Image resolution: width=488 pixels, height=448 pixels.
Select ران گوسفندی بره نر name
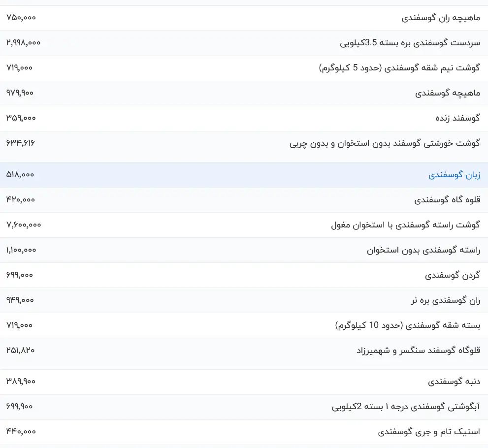(445, 300)
